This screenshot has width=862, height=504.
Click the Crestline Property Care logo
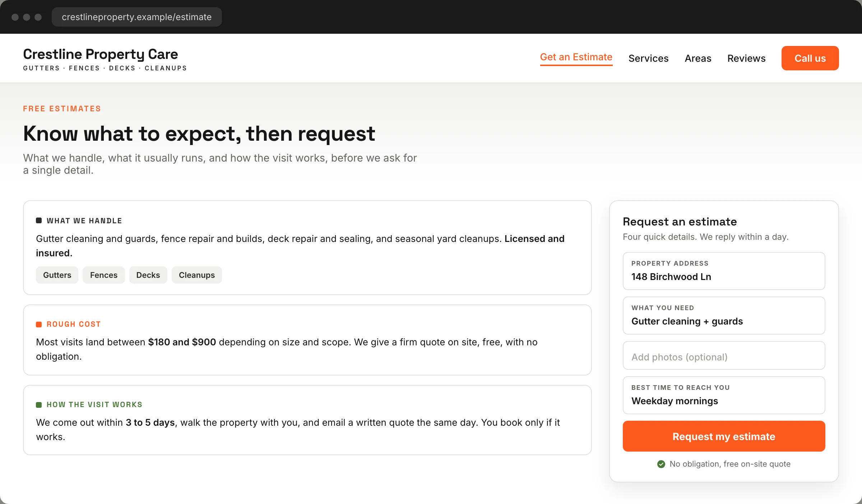point(101,54)
